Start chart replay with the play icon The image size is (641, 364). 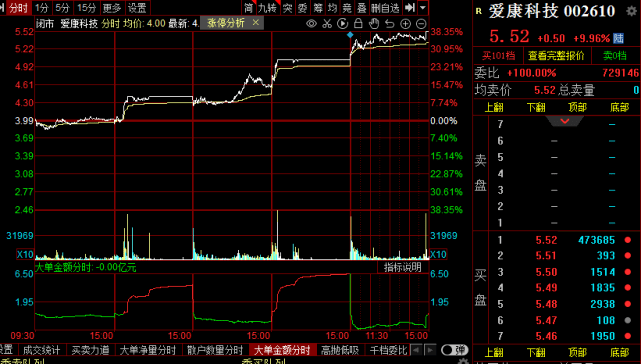click(x=343, y=24)
